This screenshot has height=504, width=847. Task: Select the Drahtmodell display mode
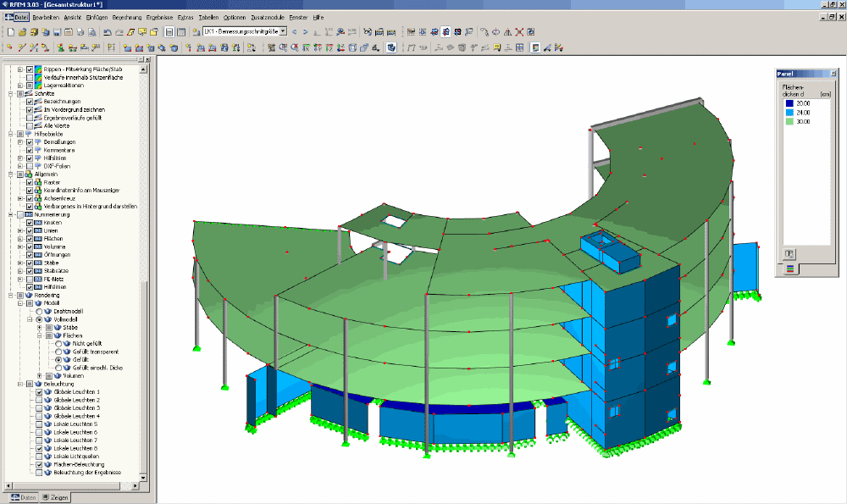click(41, 311)
